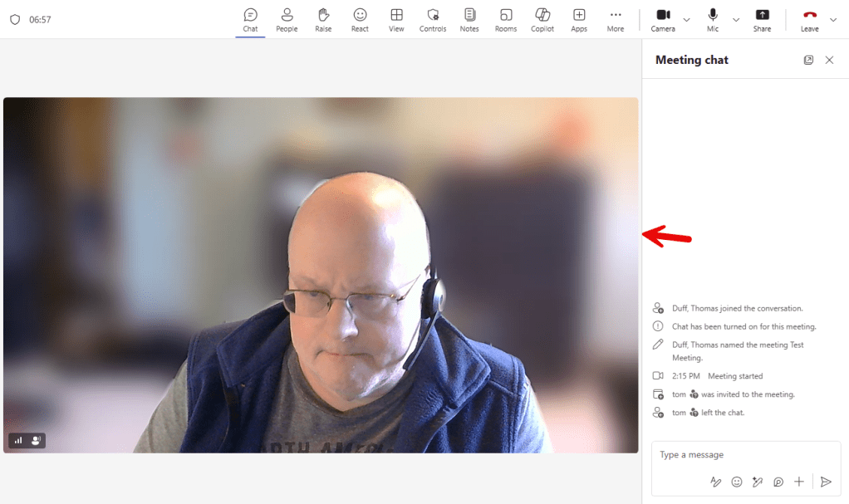Image resolution: width=849 pixels, height=504 pixels.
Task: Click the Share screen icon
Action: point(762,19)
